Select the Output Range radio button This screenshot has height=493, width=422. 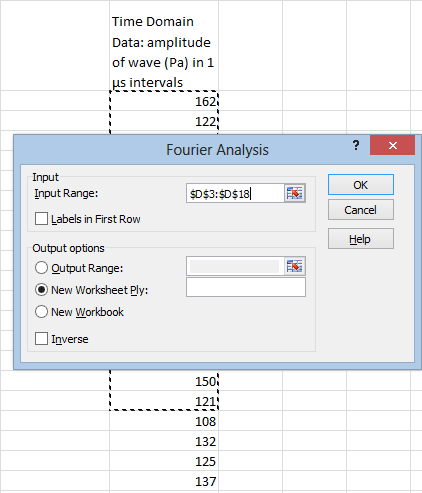(41, 268)
